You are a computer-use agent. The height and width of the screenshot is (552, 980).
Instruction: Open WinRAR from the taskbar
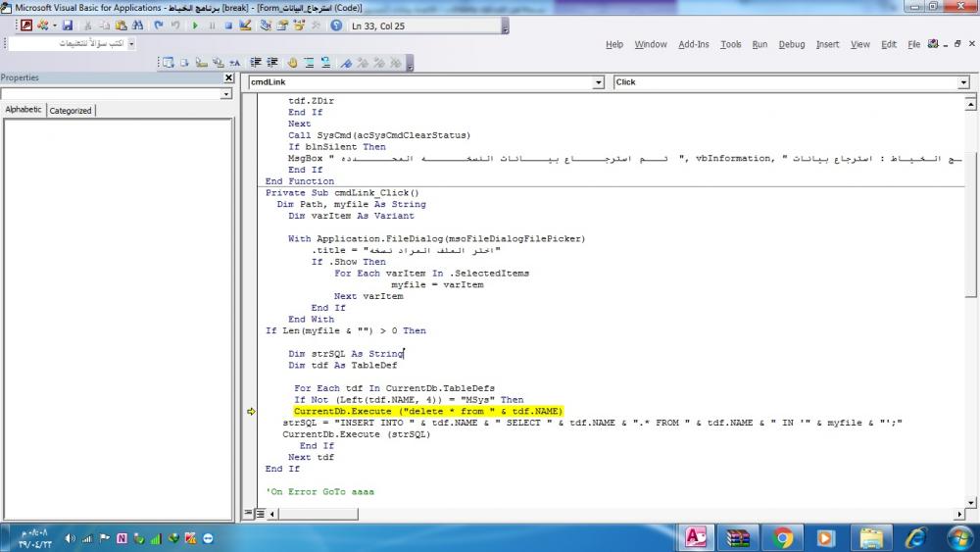pyautogui.click(x=738, y=537)
